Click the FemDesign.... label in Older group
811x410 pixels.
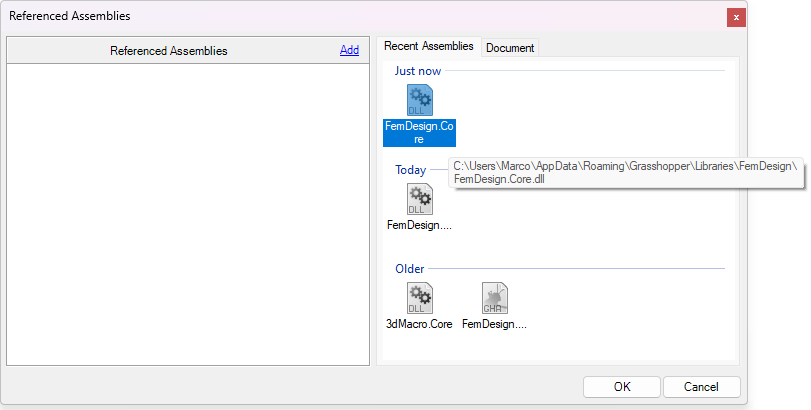click(494, 325)
